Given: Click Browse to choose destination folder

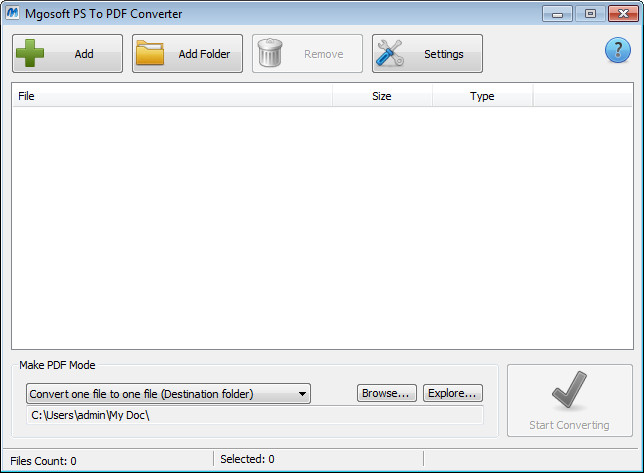Looking at the screenshot, I should (386, 393).
